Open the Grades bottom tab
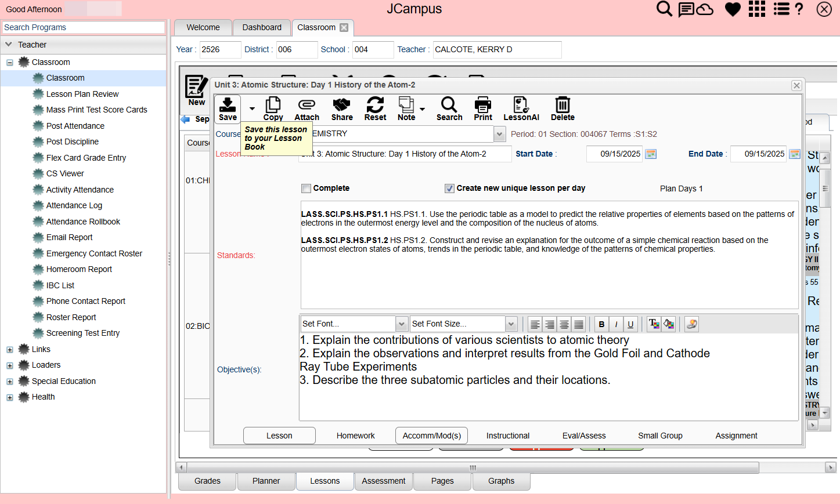Image resolution: width=840 pixels, height=504 pixels. (x=207, y=481)
